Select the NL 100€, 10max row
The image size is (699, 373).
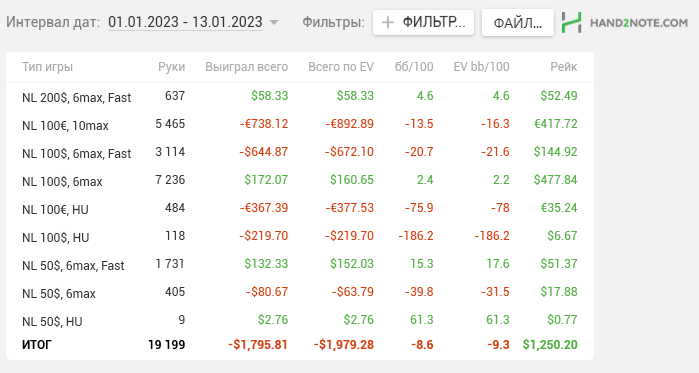point(300,125)
